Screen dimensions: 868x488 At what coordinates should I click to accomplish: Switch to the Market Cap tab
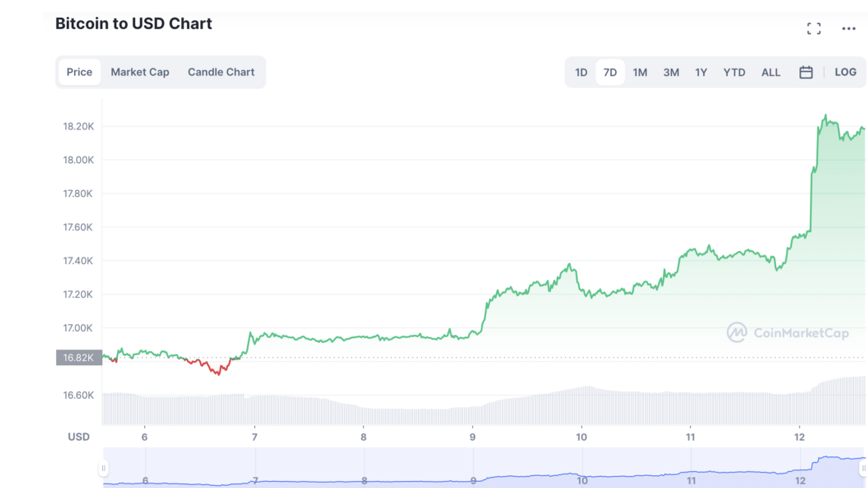point(140,72)
